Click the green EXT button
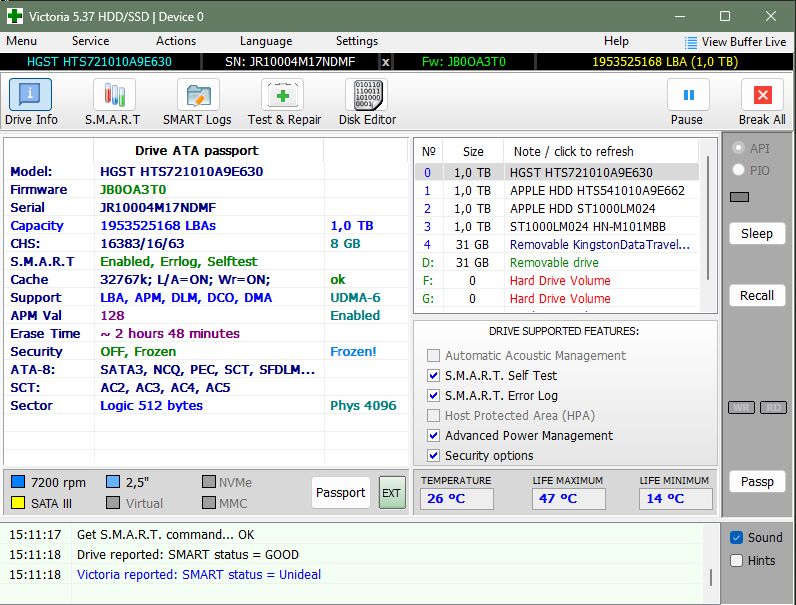 [x=391, y=493]
